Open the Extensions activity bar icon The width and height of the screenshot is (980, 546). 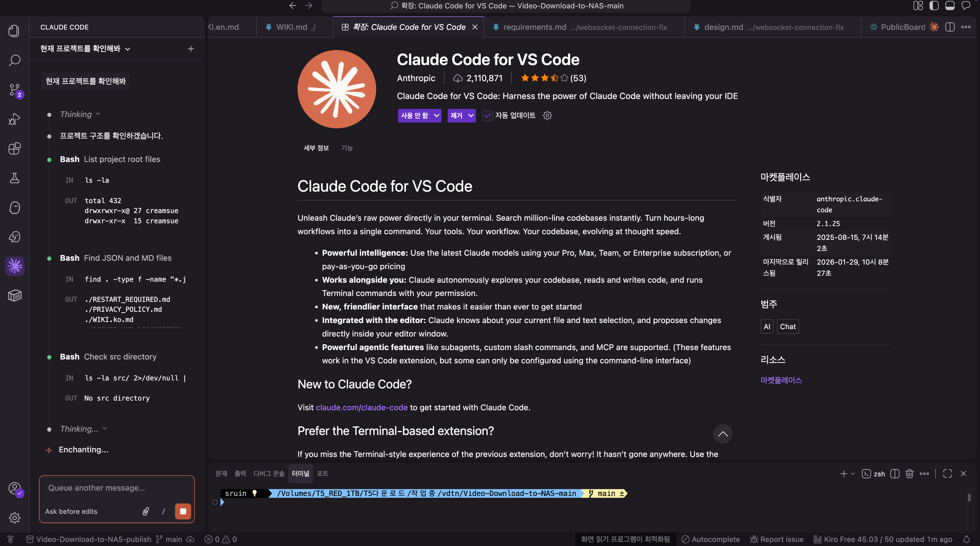tap(15, 149)
